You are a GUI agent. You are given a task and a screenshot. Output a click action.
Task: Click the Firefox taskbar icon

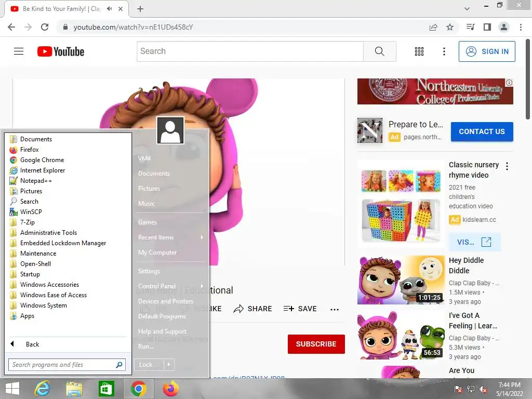(x=170, y=389)
